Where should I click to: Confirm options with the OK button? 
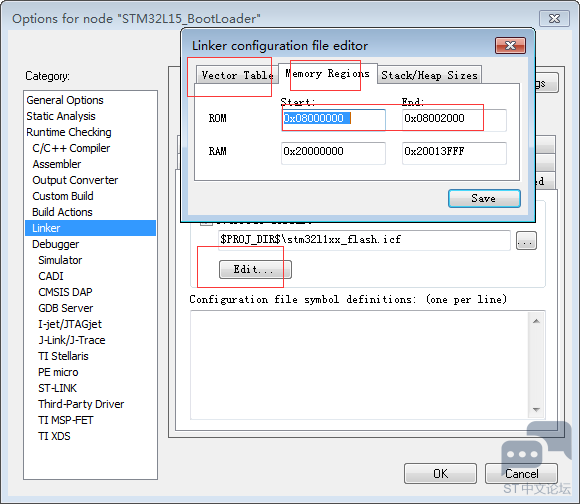pos(440,474)
